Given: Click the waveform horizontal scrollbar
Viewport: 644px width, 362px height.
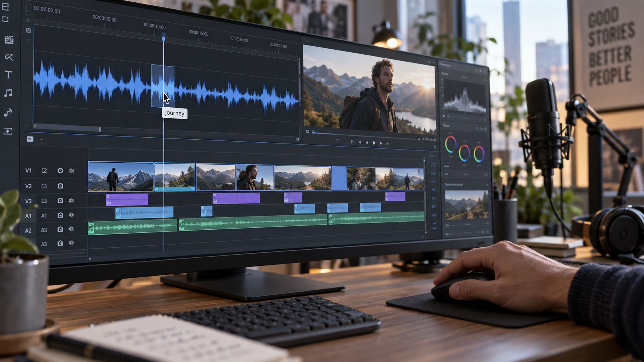Looking at the screenshot, I should click(x=67, y=128).
